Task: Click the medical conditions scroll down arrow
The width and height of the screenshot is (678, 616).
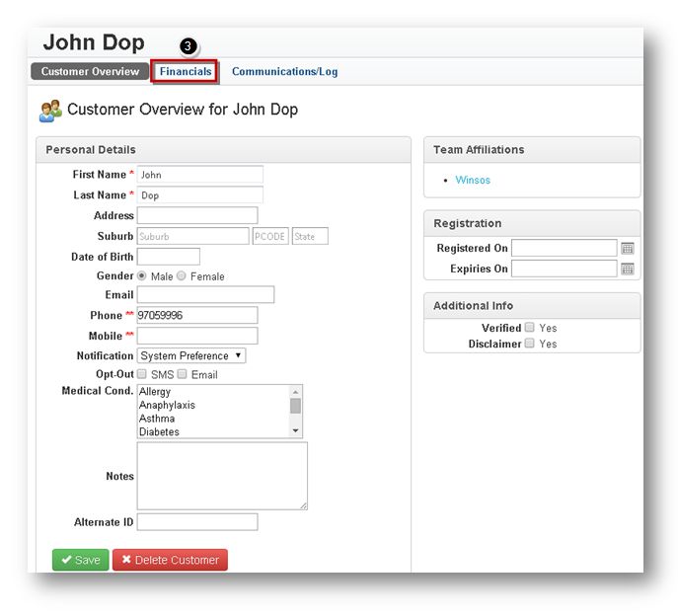Action: pos(295,430)
